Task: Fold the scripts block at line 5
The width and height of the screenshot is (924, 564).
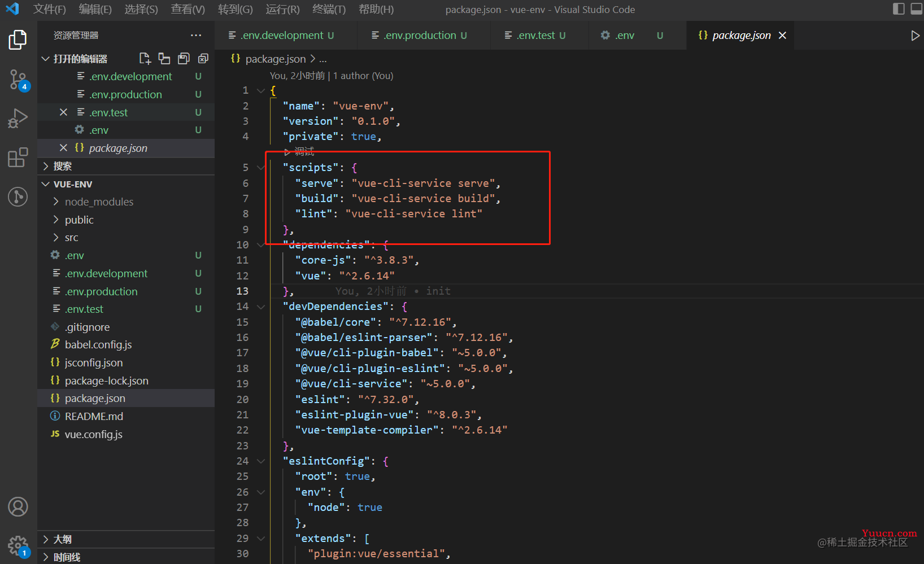Action: click(261, 168)
